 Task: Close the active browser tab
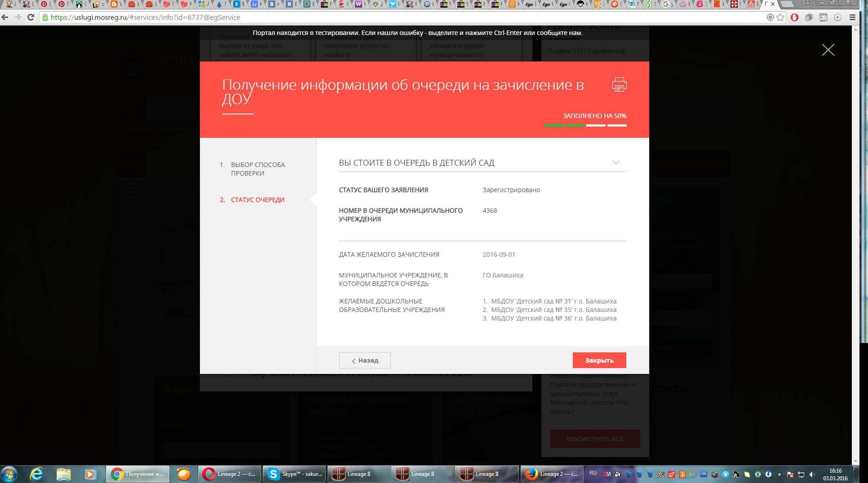tap(773, 4)
